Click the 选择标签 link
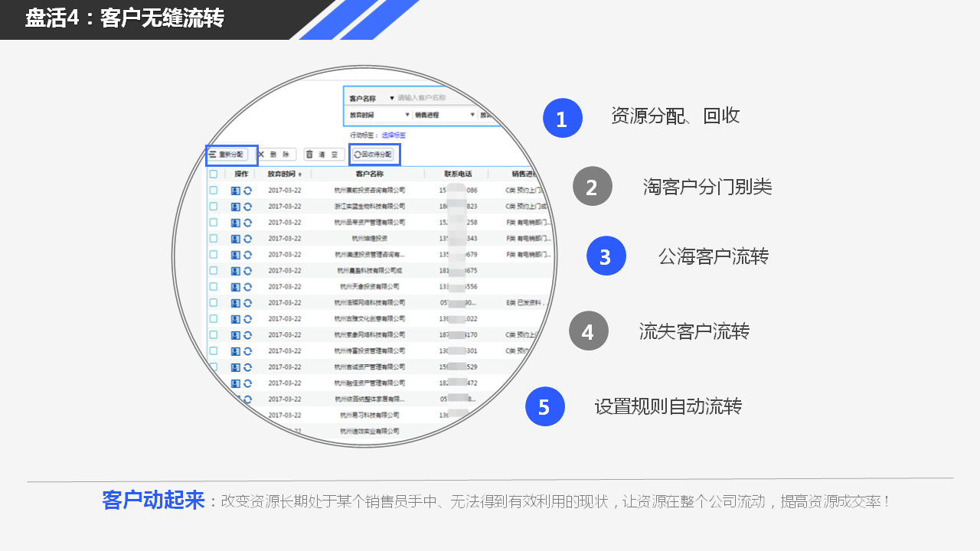 click(394, 135)
